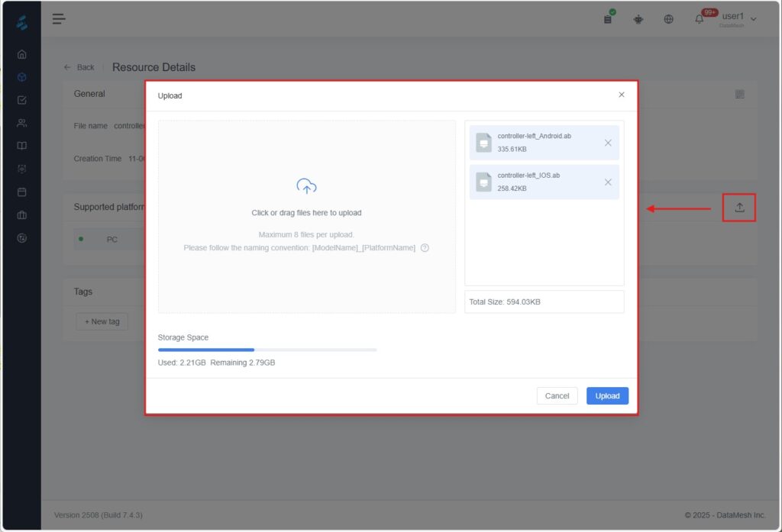Viewport: 782px width, 532px height.
Task: Open naming convention help tooltip icon
Action: pyautogui.click(x=425, y=248)
